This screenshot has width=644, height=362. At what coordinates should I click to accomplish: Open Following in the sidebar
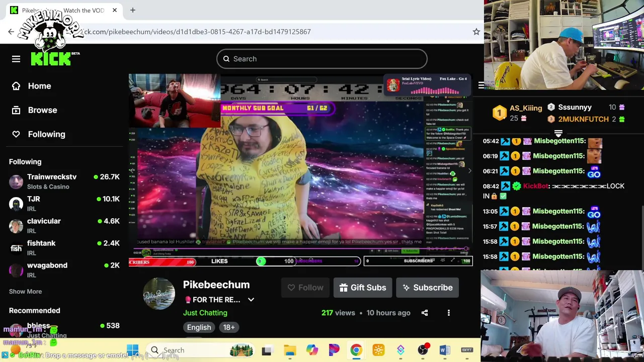(x=46, y=134)
